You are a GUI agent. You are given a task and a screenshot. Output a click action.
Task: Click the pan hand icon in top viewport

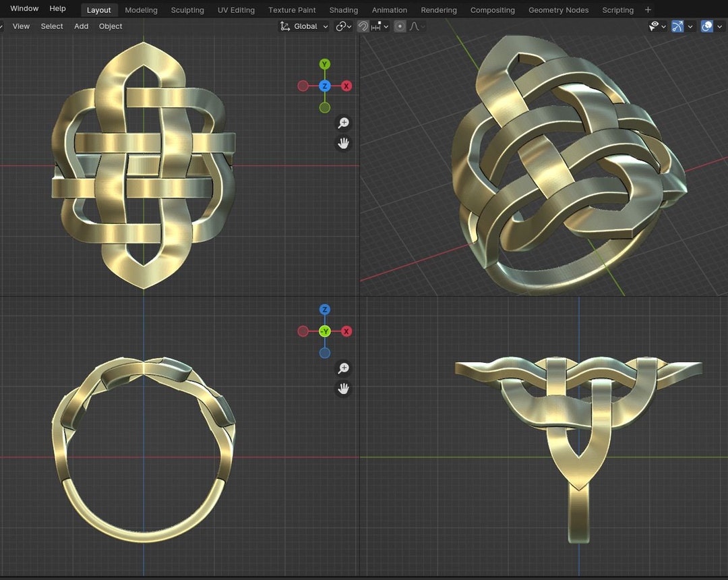pyautogui.click(x=344, y=143)
